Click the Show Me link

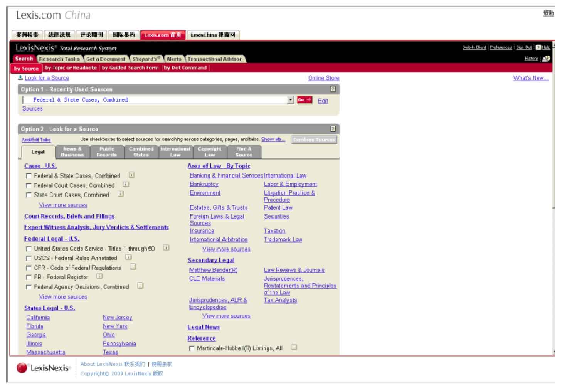click(273, 140)
